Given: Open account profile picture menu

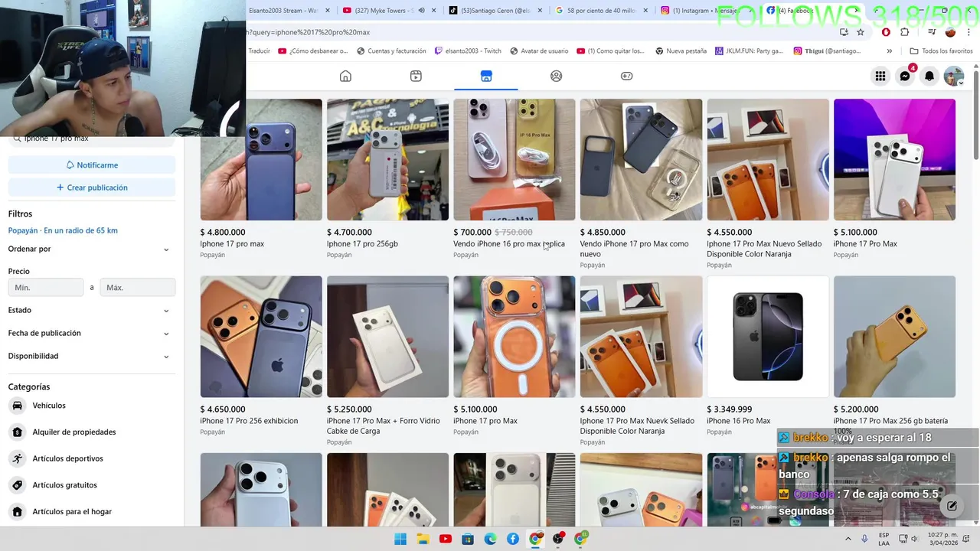Looking at the screenshot, I should 954,76.
